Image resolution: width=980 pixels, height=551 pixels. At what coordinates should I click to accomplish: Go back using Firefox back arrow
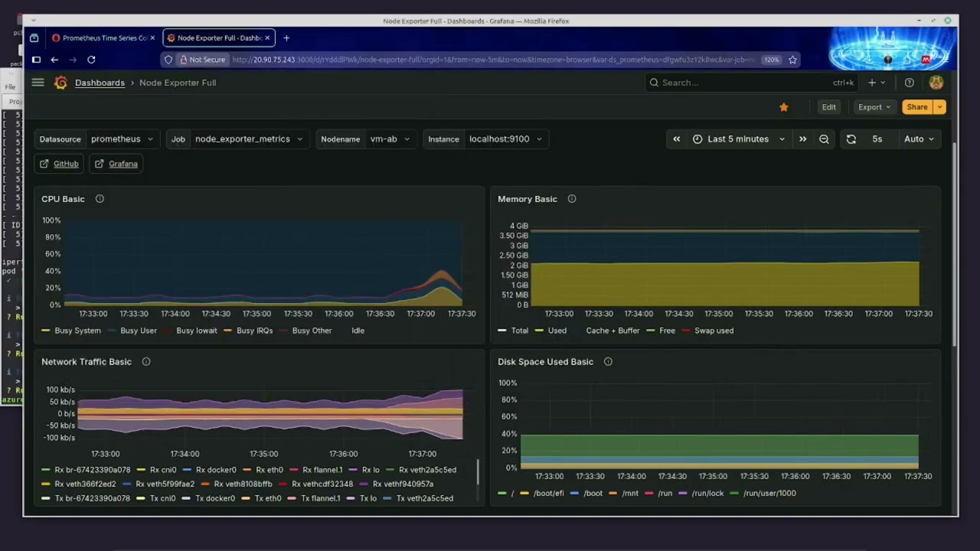pos(54,60)
